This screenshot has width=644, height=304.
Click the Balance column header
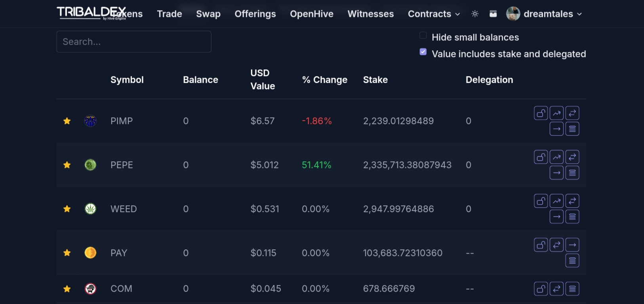point(200,80)
